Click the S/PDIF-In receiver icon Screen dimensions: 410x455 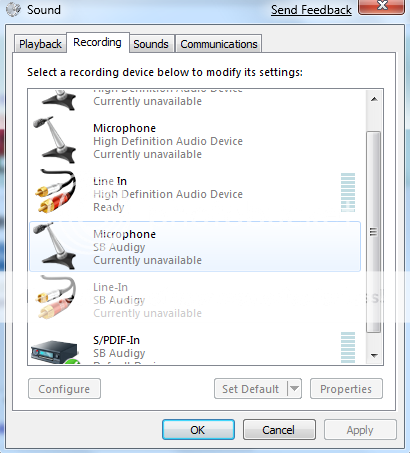tap(56, 352)
